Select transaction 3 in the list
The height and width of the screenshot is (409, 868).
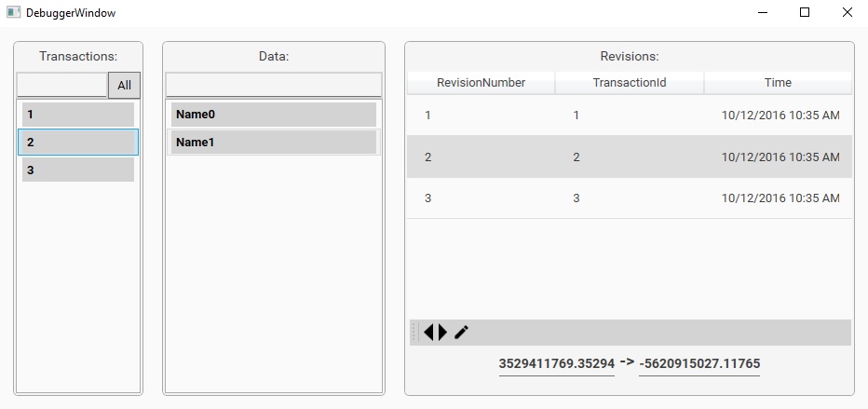click(x=78, y=170)
